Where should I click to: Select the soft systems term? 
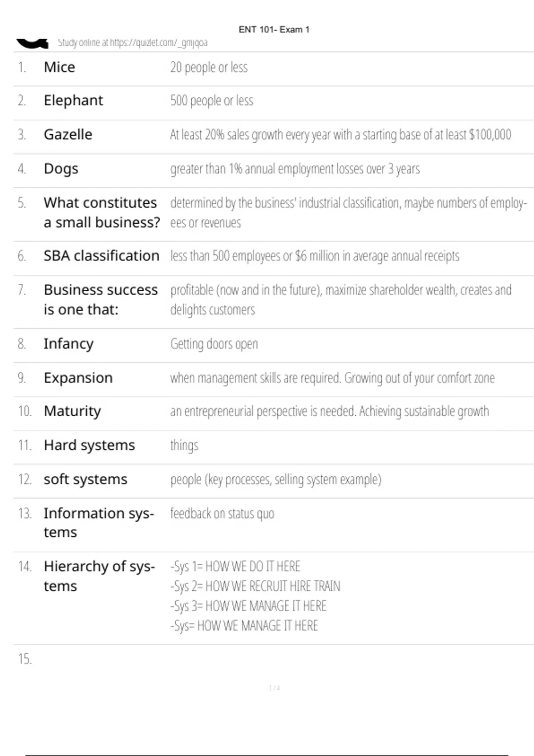(85, 479)
